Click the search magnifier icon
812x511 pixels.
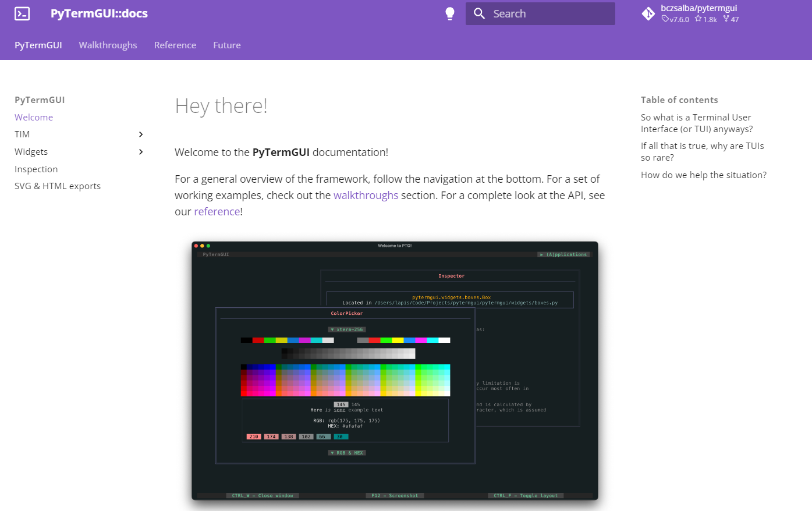pyautogui.click(x=478, y=13)
